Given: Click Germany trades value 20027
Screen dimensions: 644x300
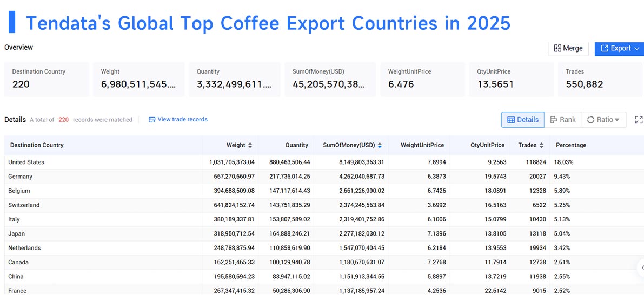Looking at the screenshot, I should tap(537, 177).
